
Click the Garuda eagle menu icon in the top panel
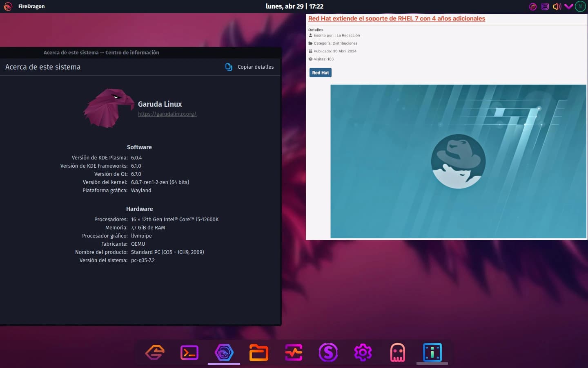coord(8,7)
